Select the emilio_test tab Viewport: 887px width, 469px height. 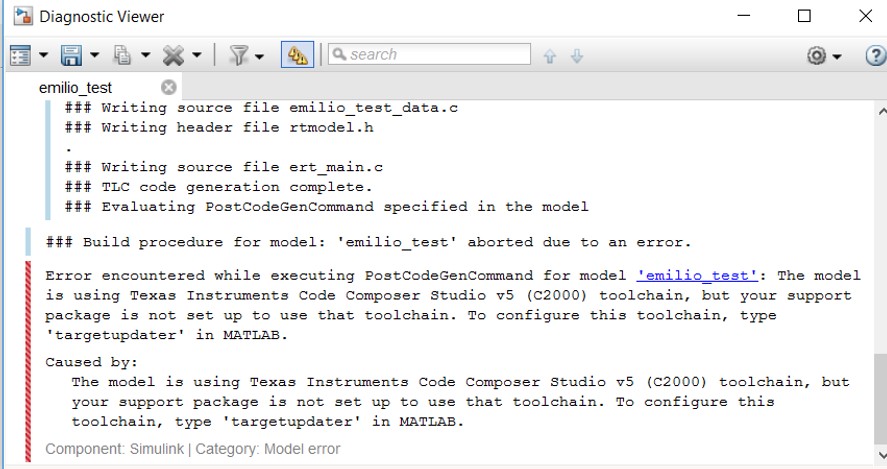point(75,88)
